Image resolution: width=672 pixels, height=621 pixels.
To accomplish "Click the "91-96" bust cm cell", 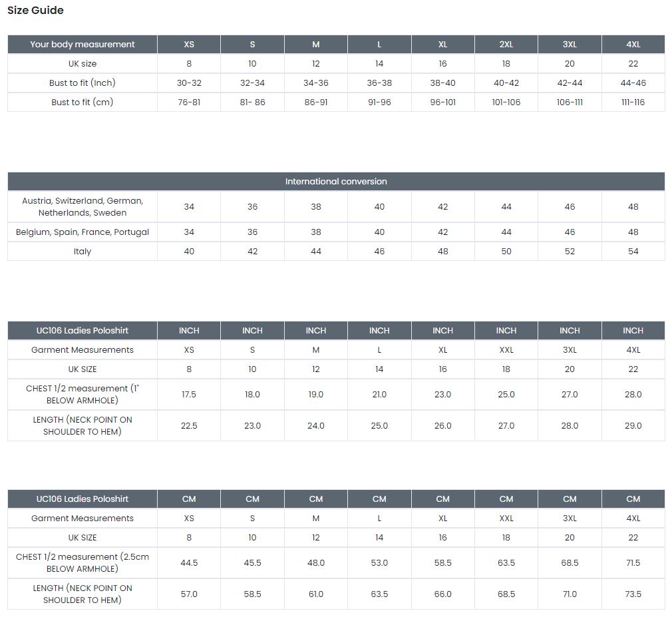I will pyautogui.click(x=379, y=102).
